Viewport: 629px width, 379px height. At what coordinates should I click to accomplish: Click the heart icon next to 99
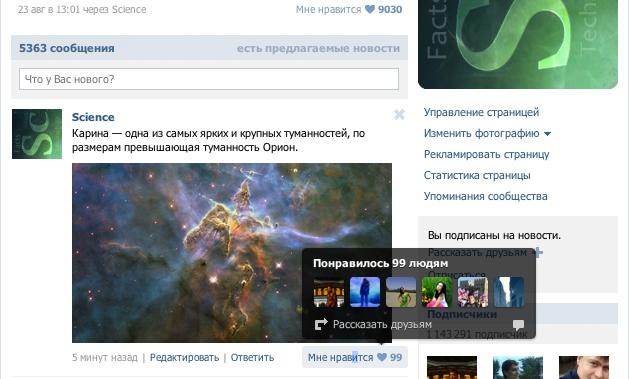click(382, 357)
